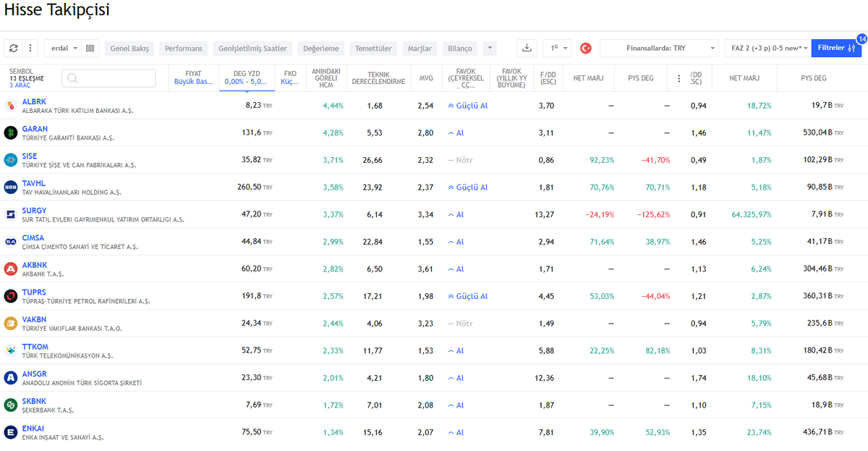Open the Filtreler filters button

[x=836, y=49]
